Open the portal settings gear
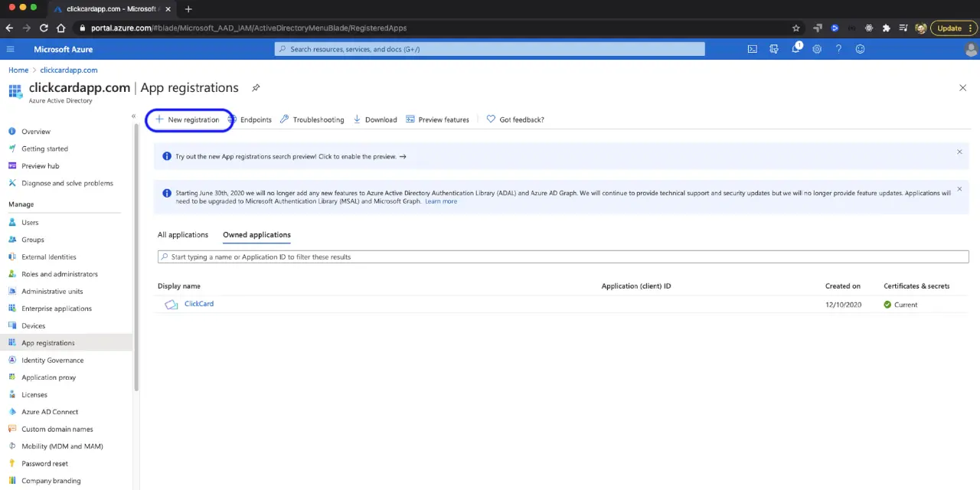Screen dimensions: 980x490 coord(817,48)
